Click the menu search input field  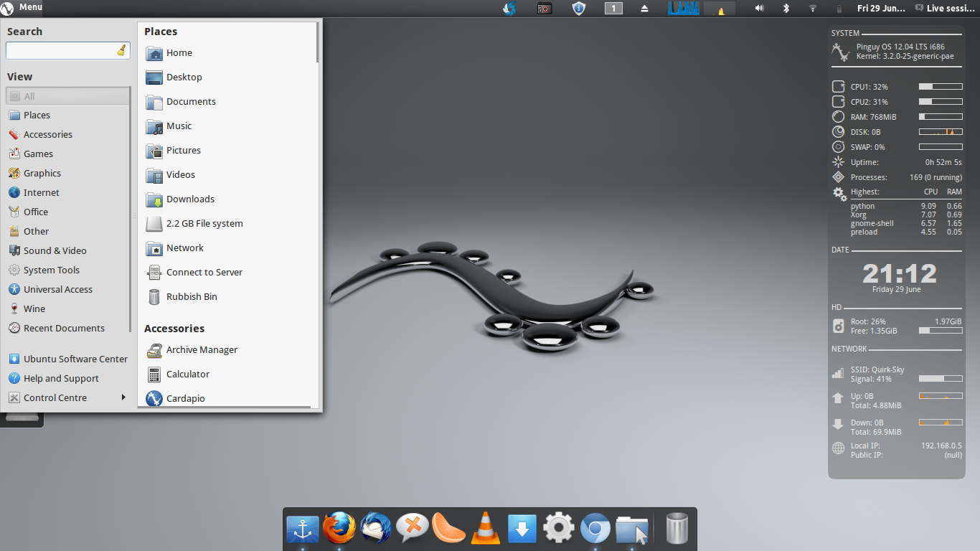click(x=61, y=51)
